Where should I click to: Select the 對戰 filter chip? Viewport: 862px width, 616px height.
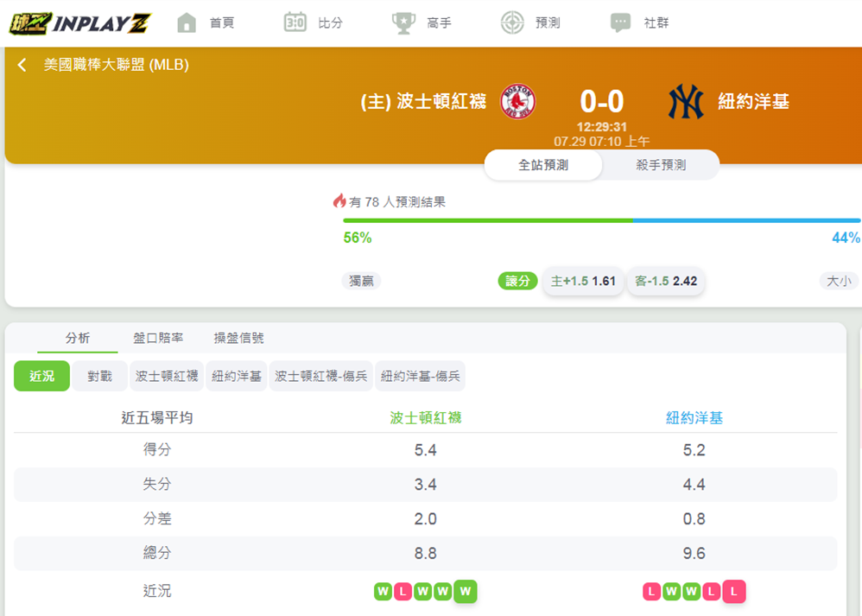[99, 376]
